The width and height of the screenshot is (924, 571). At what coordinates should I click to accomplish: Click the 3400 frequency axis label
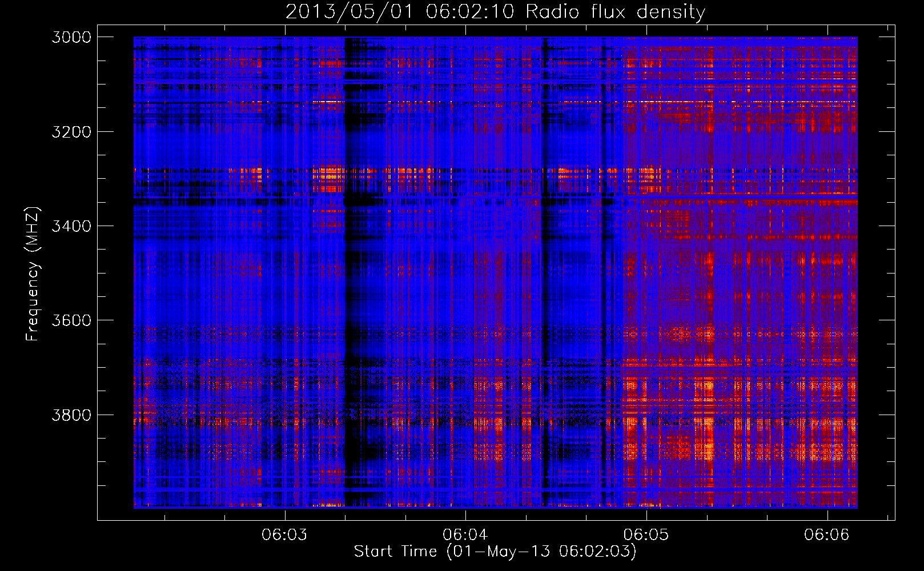71,226
